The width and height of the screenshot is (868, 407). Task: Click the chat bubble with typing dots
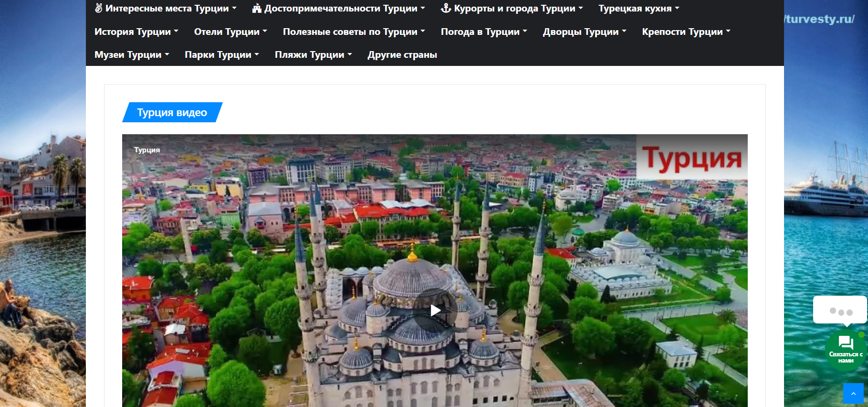click(x=840, y=311)
